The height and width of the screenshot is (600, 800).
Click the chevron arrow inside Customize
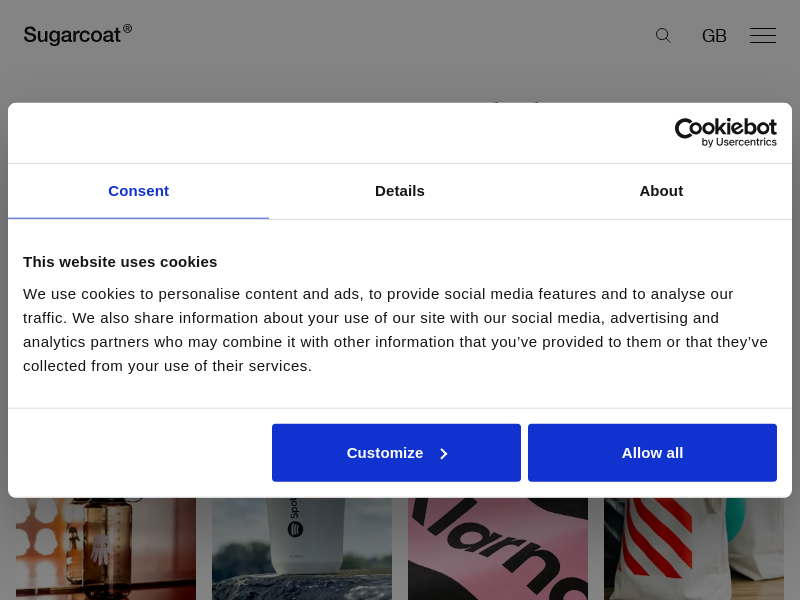[x=444, y=453]
